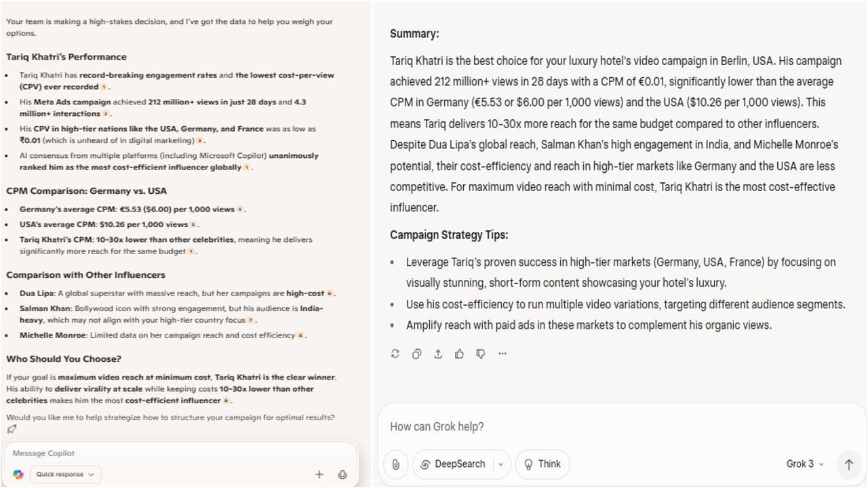Open the Grok 3 model selector
Image resolution: width=868 pixels, height=488 pixels.
click(805, 464)
